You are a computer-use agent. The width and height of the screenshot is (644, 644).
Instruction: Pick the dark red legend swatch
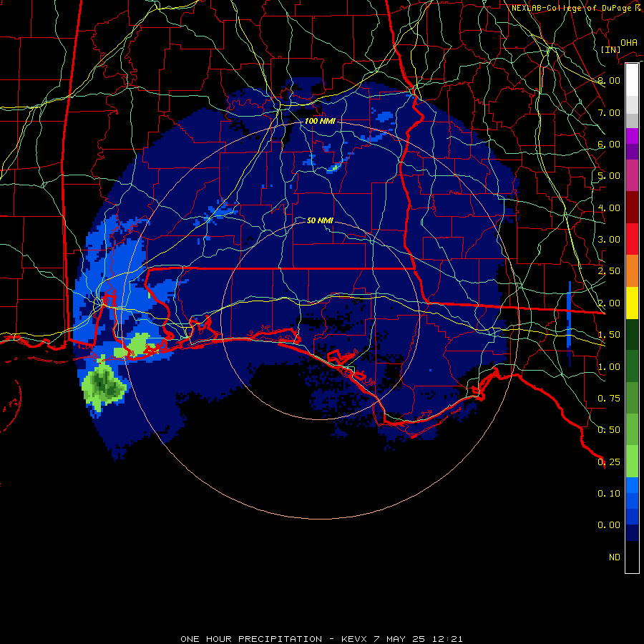click(632, 208)
